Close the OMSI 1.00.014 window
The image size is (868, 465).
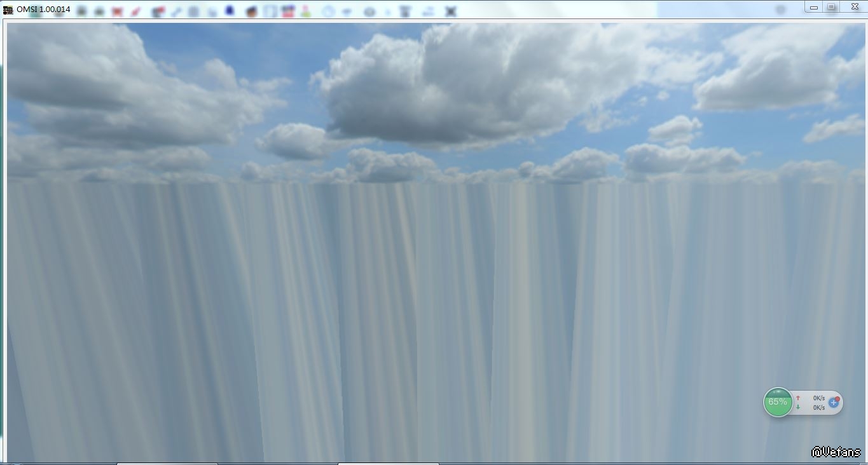(853, 7)
